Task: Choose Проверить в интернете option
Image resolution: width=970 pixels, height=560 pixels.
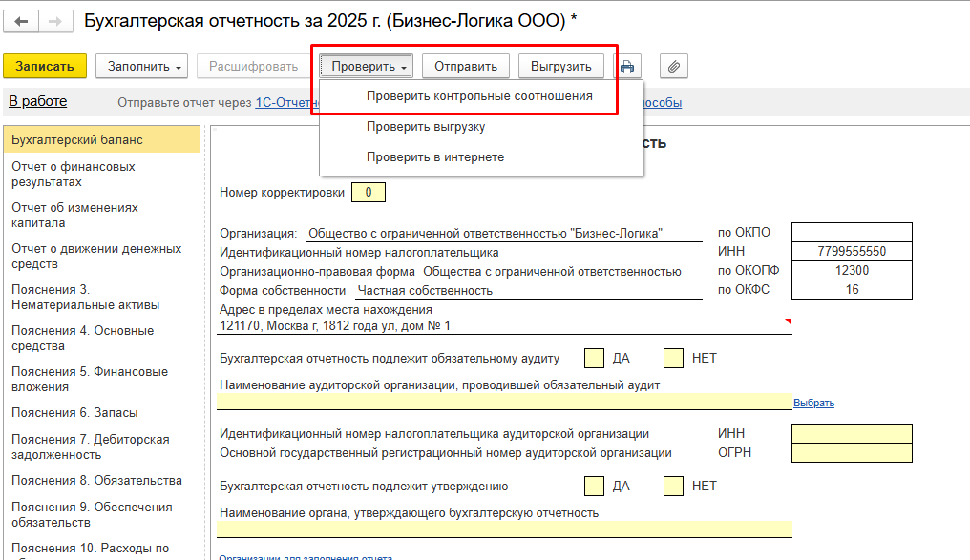Action: [435, 157]
